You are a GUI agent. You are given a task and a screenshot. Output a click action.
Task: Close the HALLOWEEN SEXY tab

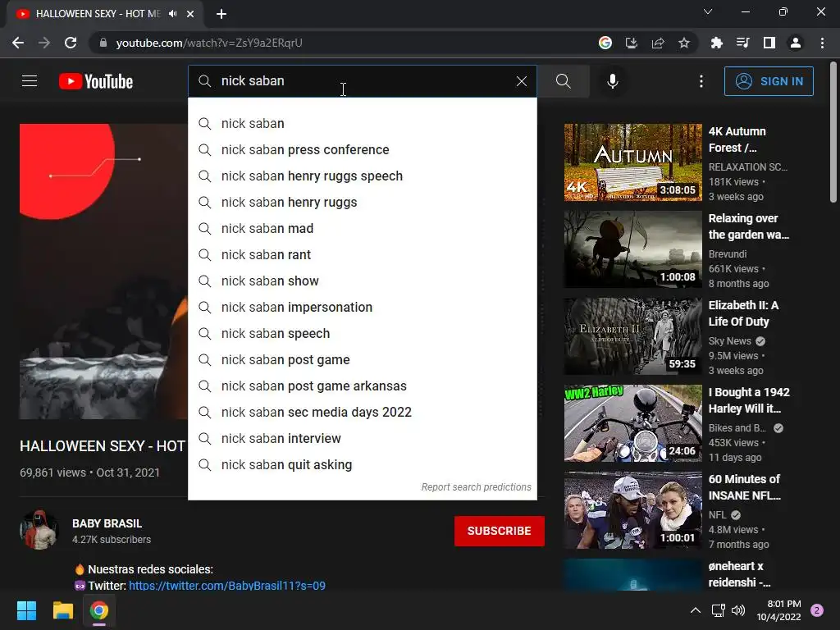coord(190,14)
